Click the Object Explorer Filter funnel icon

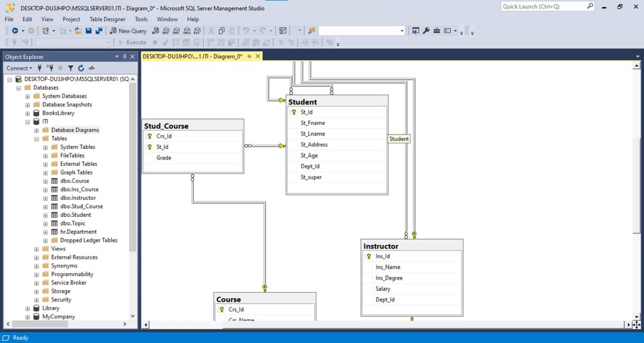click(70, 68)
